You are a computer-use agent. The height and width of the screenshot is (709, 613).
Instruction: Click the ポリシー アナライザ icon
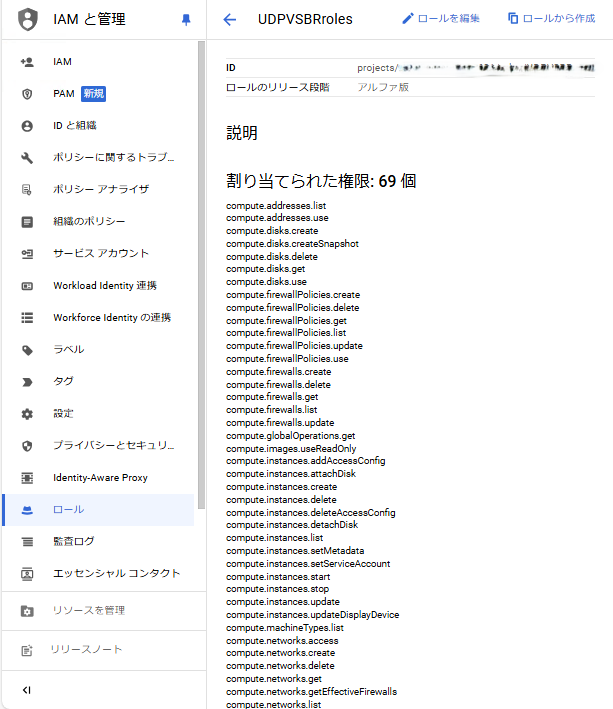(x=27, y=189)
